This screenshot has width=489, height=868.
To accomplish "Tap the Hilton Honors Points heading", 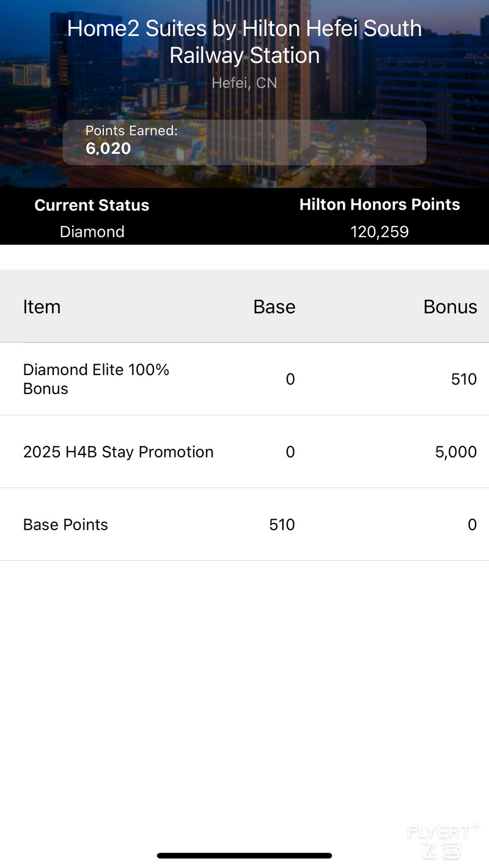I will 380,205.
